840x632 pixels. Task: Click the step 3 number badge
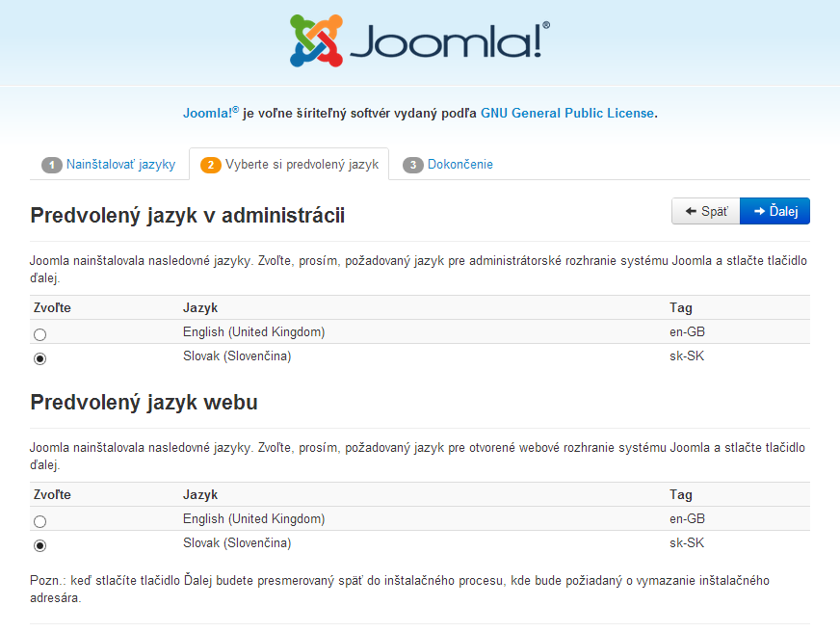tap(413, 165)
